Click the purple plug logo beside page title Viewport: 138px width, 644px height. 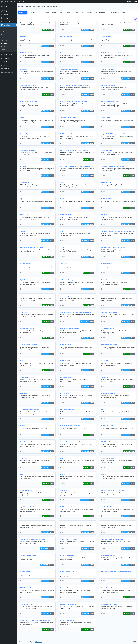tap(19, 7)
